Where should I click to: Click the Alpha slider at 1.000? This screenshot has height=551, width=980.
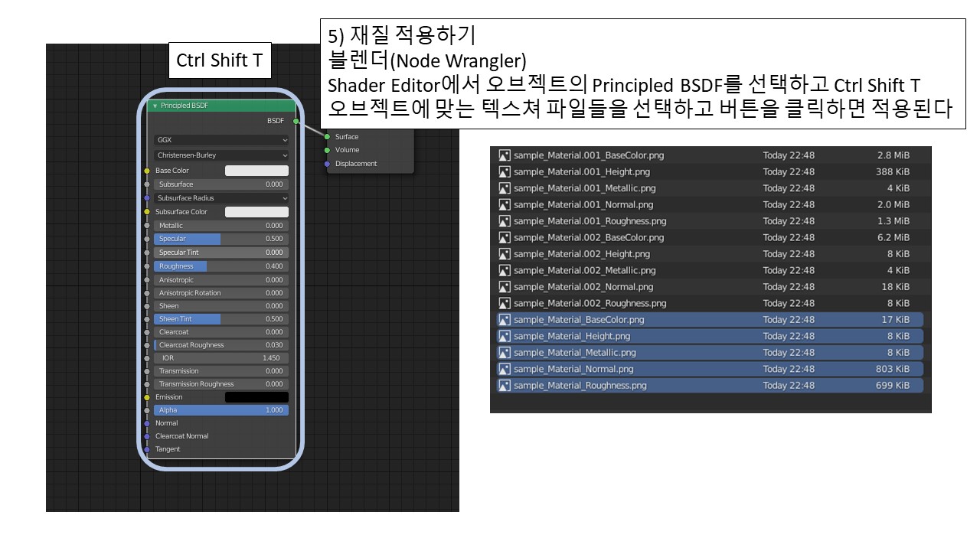(221, 410)
